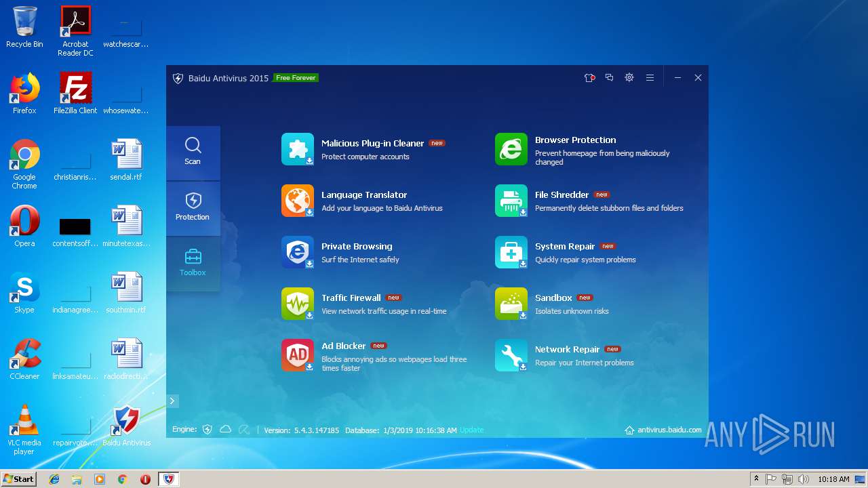Click the Ad Blocker red icon
868x488 pixels.
tap(298, 355)
